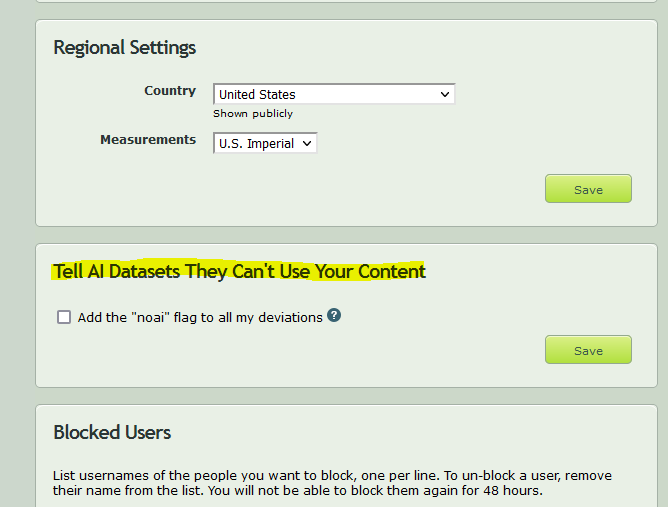Open the Measurements dropdown showing U.S. Imperial

(265, 143)
